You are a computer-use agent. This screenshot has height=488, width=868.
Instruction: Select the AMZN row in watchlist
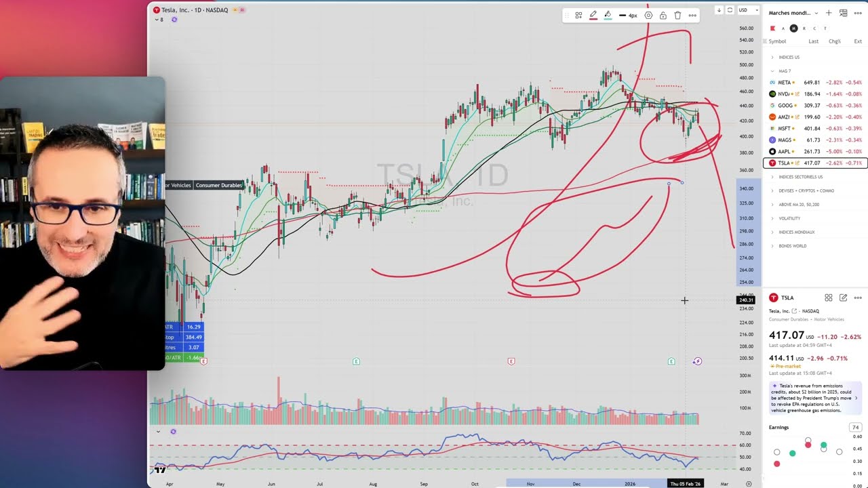815,117
